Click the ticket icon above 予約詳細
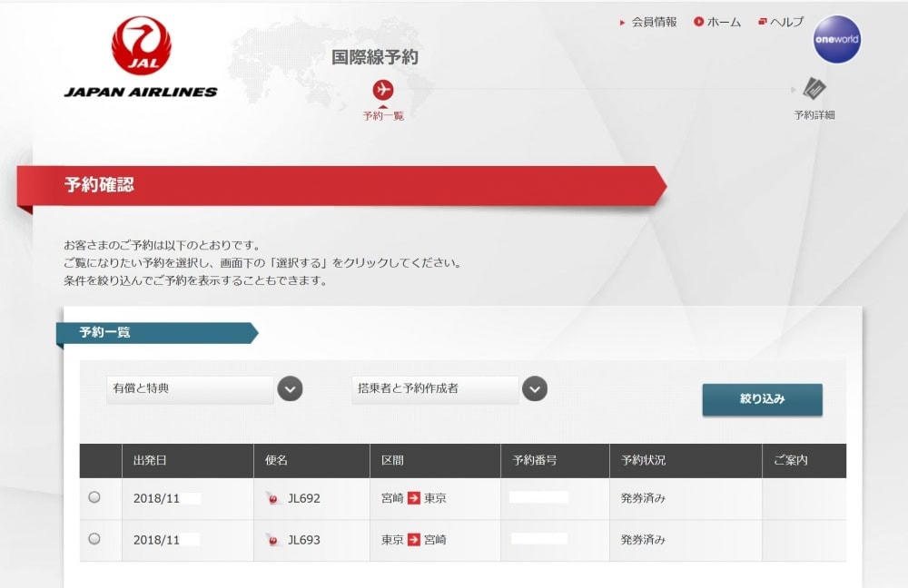 coord(814,89)
